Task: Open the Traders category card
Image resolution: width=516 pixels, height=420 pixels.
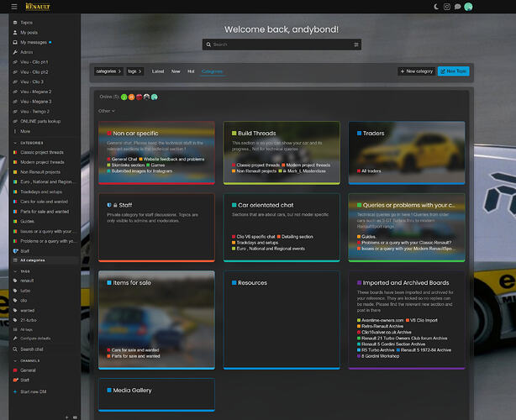Action: point(407,153)
